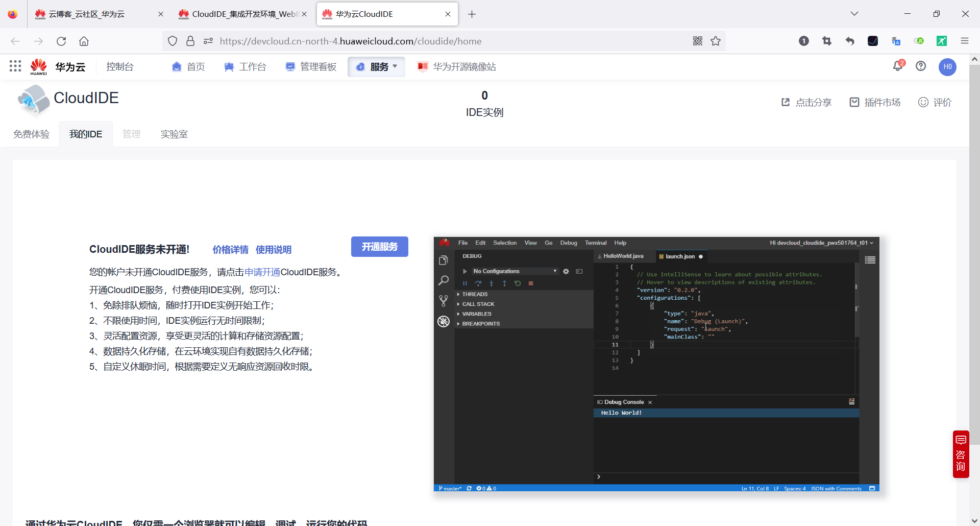Click the screenshot crop extension icon

(827, 41)
